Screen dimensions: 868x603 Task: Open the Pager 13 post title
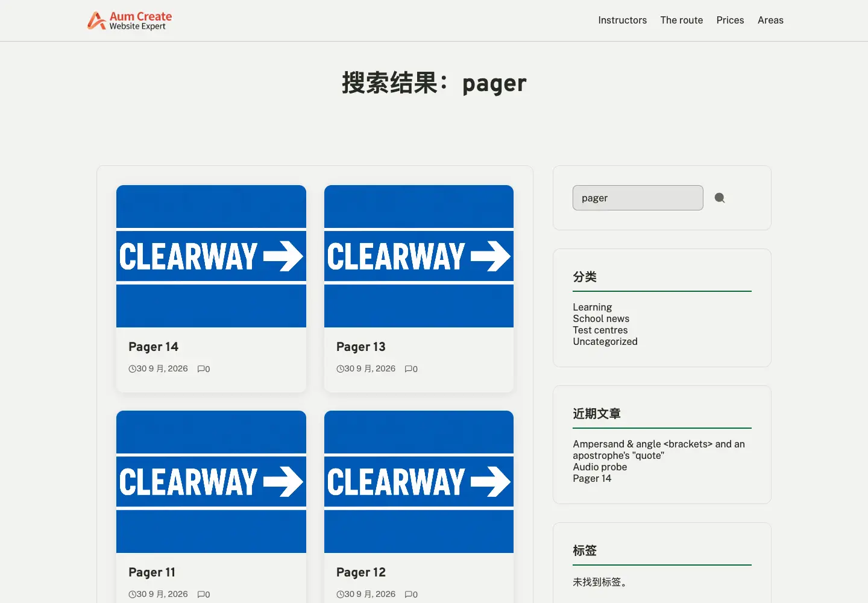coord(360,347)
